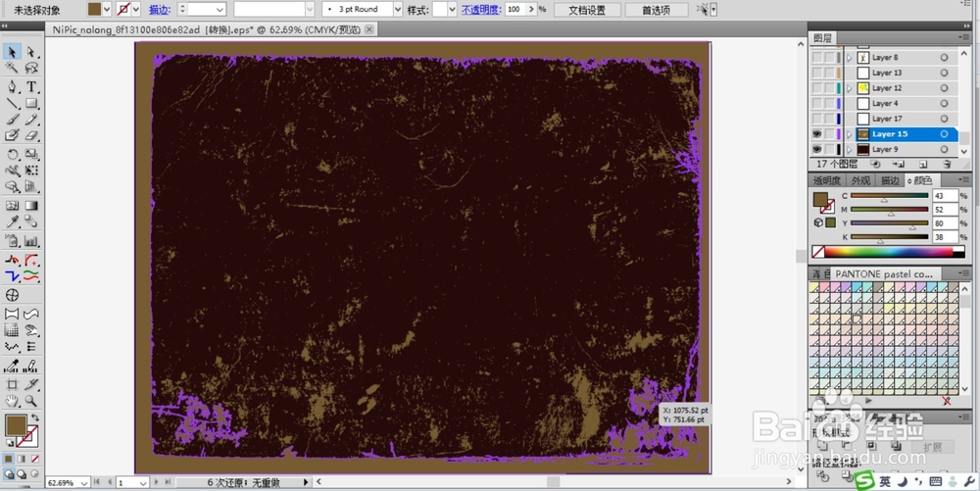Show Layer 13 via visibility box
Screen dimensions: 980x491
tap(817, 73)
